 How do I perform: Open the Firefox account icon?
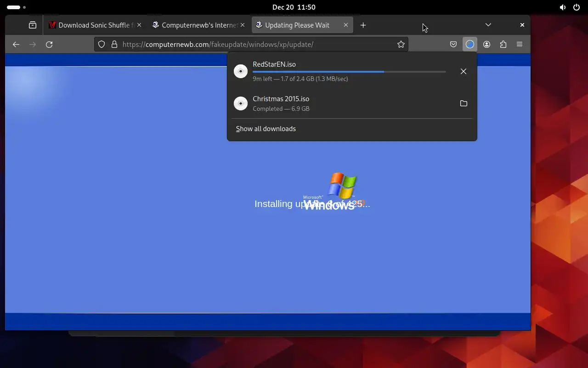[x=486, y=45]
